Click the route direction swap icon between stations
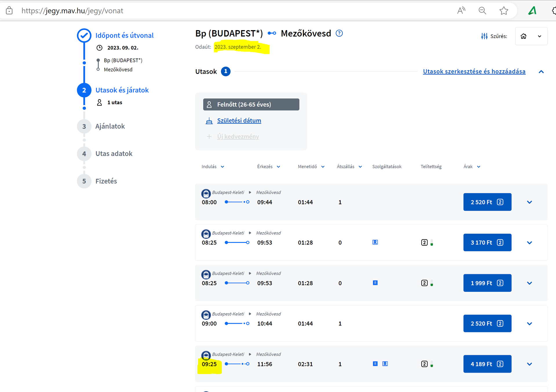 (x=272, y=33)
